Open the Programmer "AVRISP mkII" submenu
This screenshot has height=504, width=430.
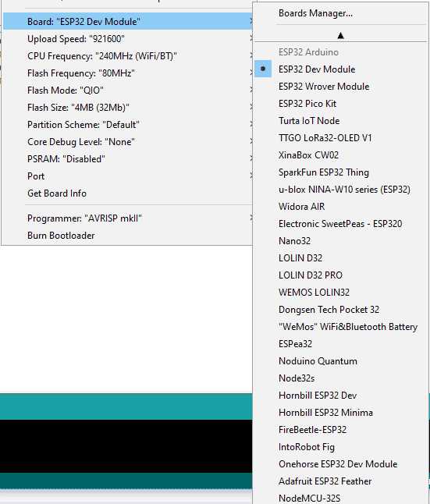coord(128,218)
